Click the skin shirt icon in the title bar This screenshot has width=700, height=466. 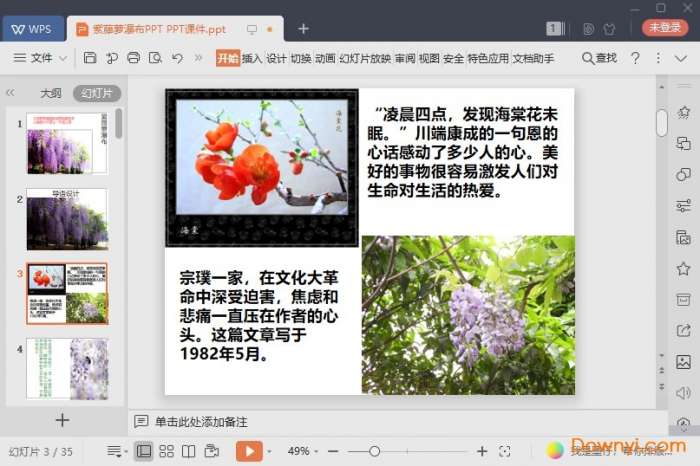609,29
